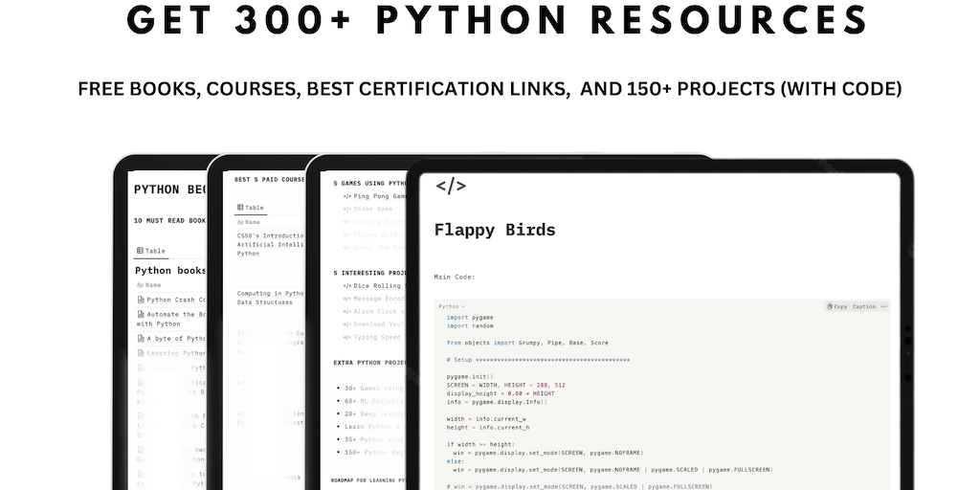Select the Table tab under Best 5 Paid Courses
This screenshot has width=980, height=490.
pos(250,208)
